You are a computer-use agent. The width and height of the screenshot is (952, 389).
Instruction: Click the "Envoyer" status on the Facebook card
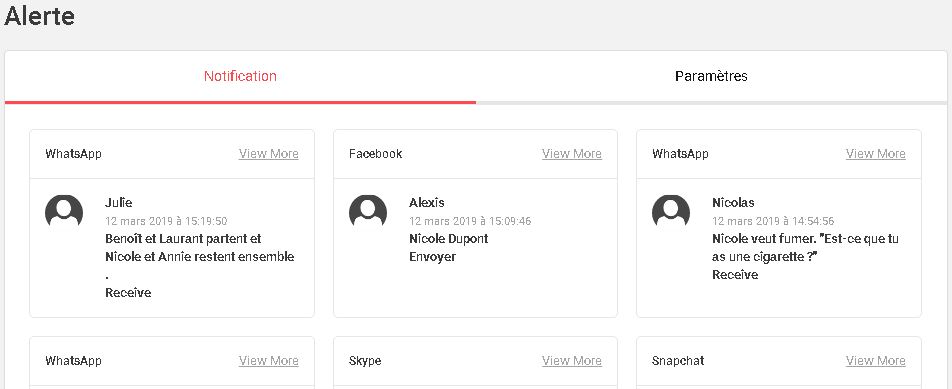tap(432, 257)
